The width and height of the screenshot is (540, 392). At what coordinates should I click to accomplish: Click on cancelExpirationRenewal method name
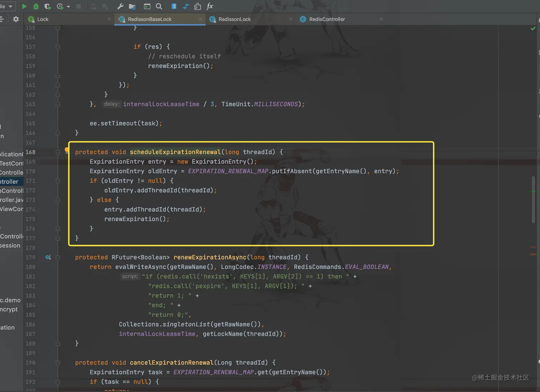point(172,363)
